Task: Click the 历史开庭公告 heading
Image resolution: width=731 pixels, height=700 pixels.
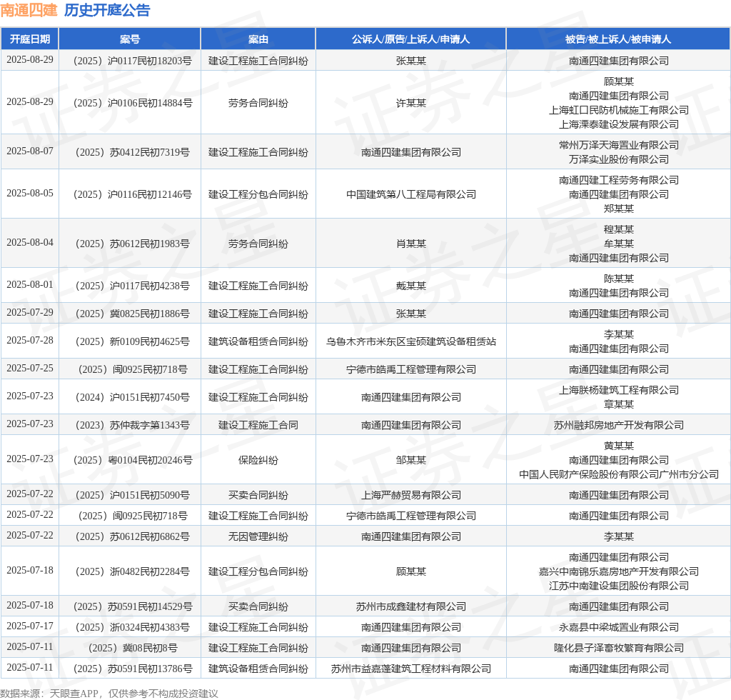Action: tap(107, 10)
